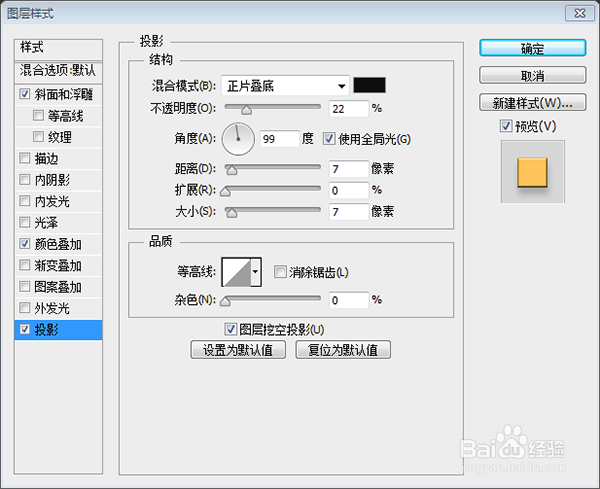Toggle the 斜面和浮雕 checkbox
This screenshot has width=600, height=489.
[x=24, y=94]
